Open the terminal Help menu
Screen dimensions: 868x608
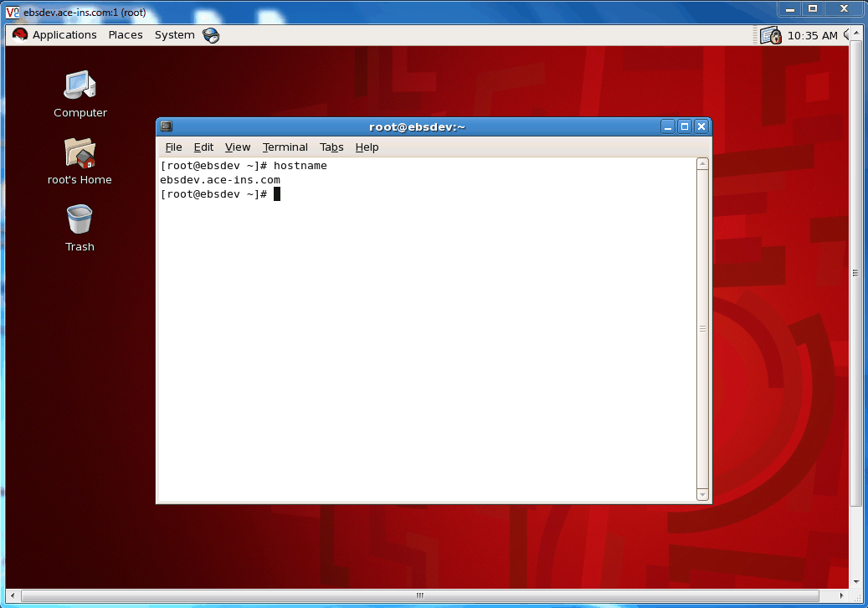(x=367, y=147)
